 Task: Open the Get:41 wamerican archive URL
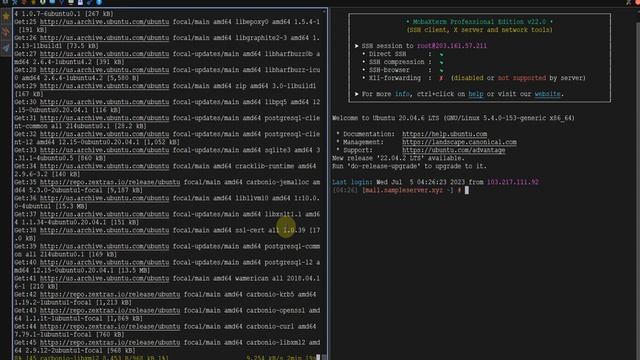pyautogui.click(x=104, y=278)
